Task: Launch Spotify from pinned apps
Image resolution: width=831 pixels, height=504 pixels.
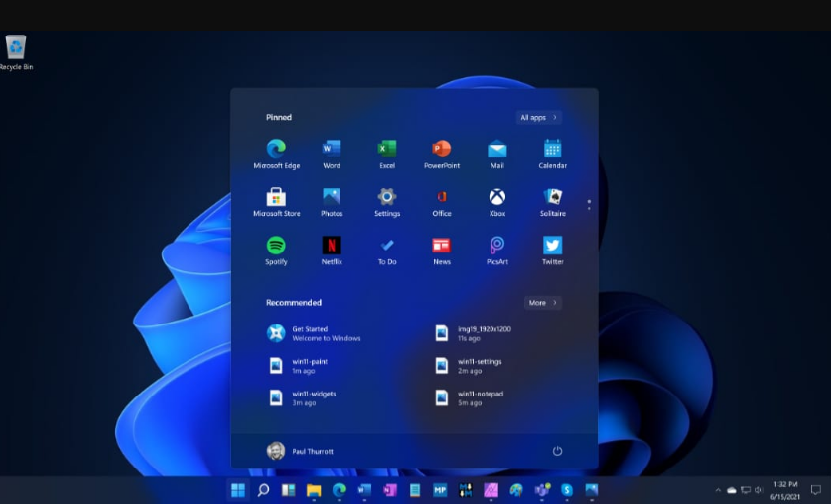Action: click(x=276, y=251)
